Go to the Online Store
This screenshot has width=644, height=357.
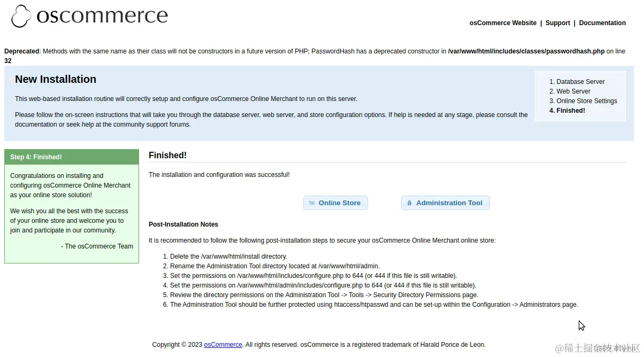(x=335, y=203)
